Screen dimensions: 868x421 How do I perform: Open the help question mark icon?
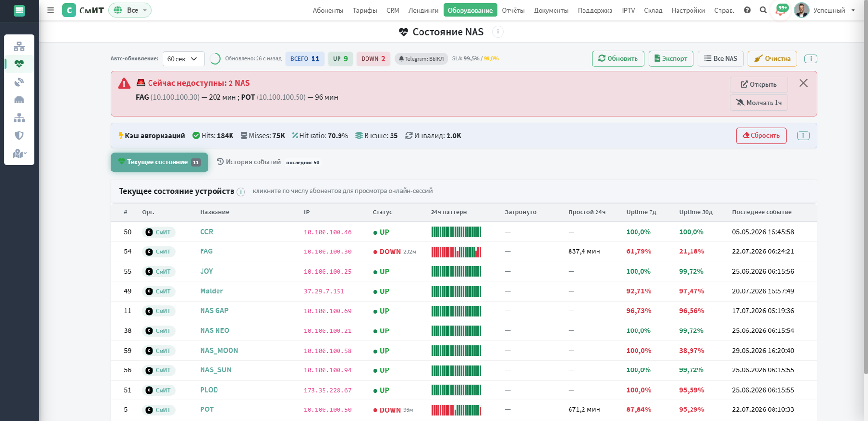pyautogui.click(x=747, y=10)
